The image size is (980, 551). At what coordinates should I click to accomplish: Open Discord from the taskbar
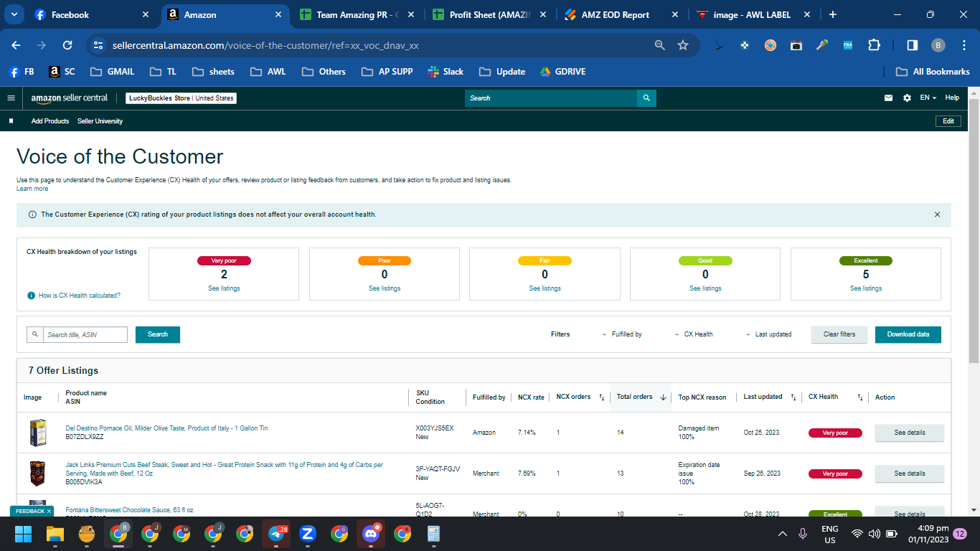[x=371, y=534]
